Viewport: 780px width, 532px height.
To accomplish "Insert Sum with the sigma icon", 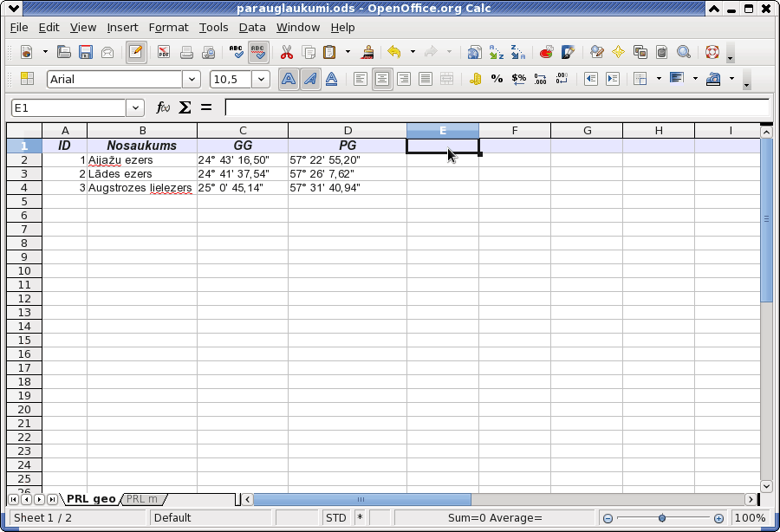I will click(x=185, y=107).
